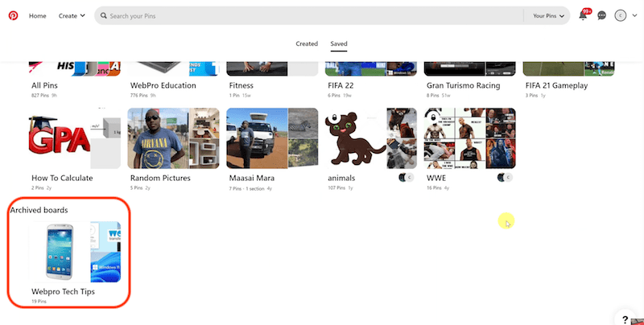Open notifications bell icon

(x=583, y=15)
